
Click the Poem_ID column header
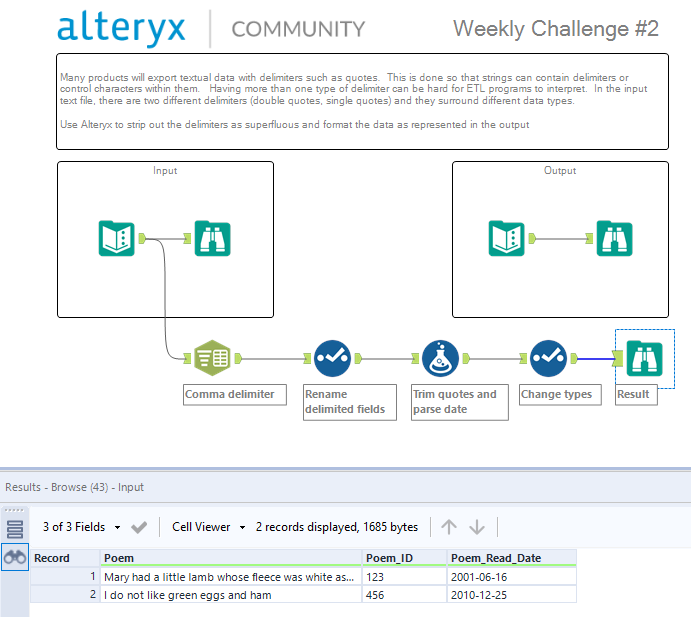(x=404, y=558)
